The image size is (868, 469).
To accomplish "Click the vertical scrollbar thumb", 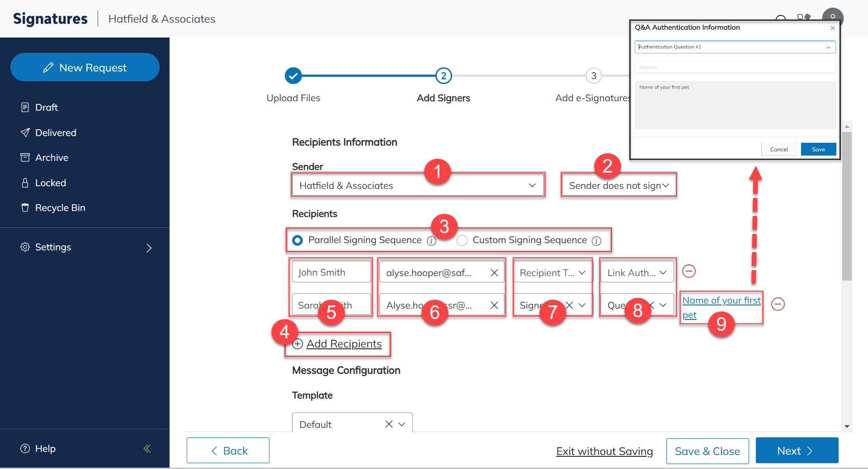I will (x=847, y=206).
